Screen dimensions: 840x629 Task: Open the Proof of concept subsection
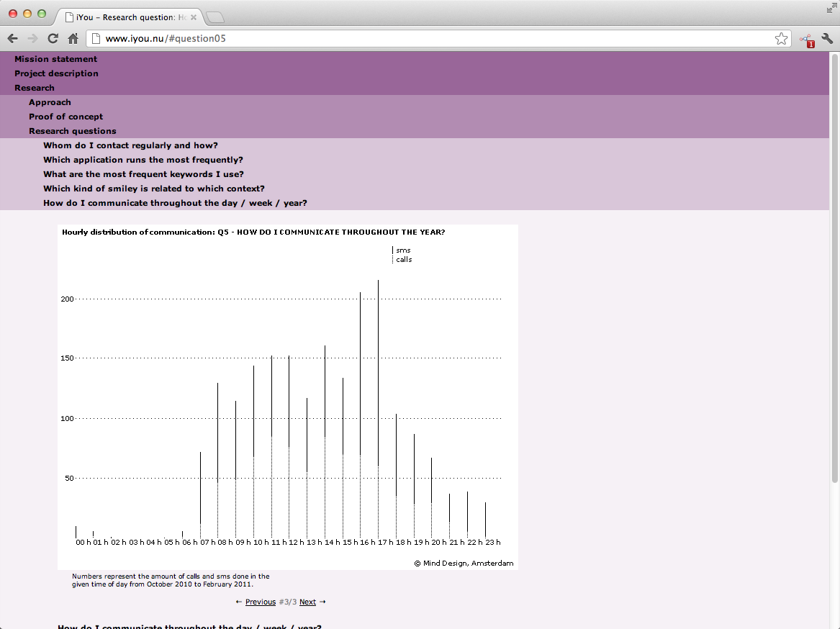click(x=66, y=117)
